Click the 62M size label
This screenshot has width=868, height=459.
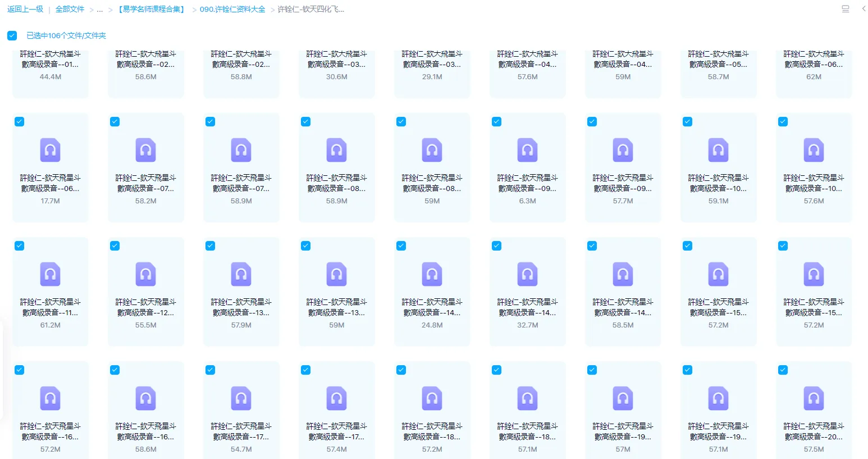pyautogui.click(x=814, y=77)
